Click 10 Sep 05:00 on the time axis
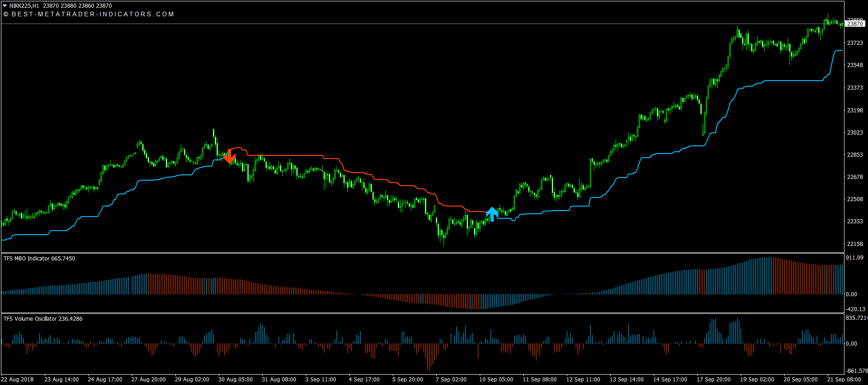The width and height of the screenshot is (868, 385). point(496,380)
